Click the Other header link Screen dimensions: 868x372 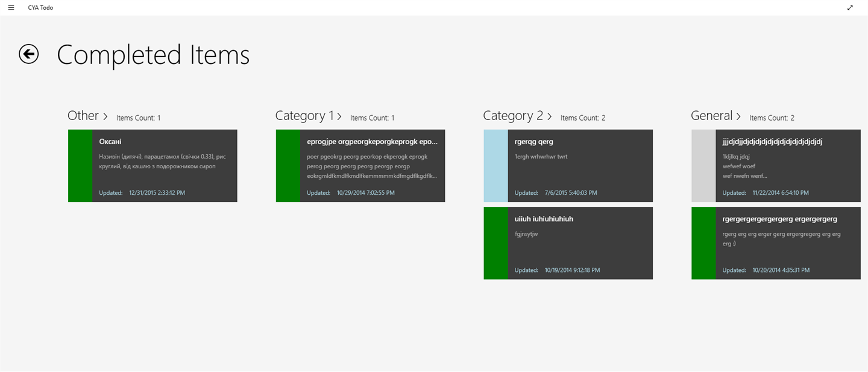click(83, 116)
